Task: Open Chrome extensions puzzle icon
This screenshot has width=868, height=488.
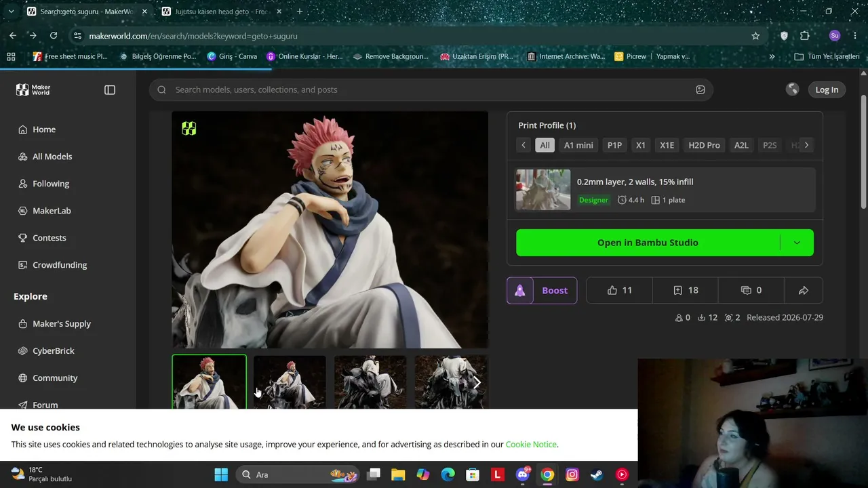Action: click(x=805, y=36)
